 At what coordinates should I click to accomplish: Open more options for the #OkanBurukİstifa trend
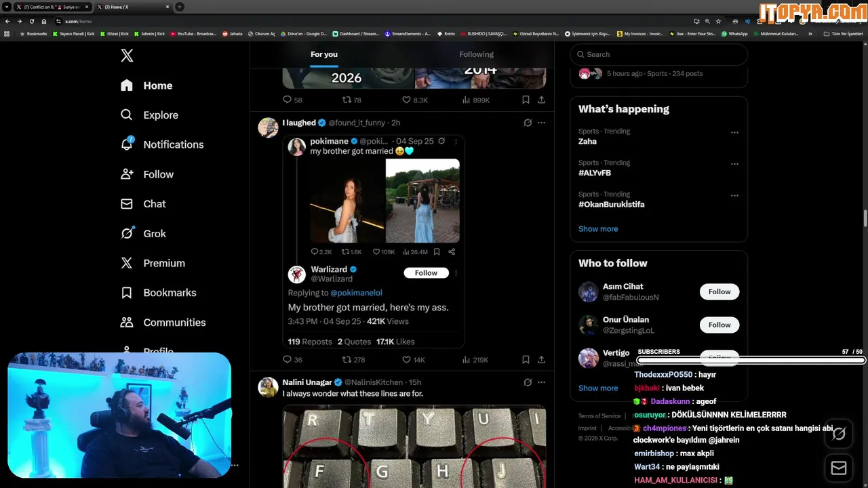pos(734,195)
